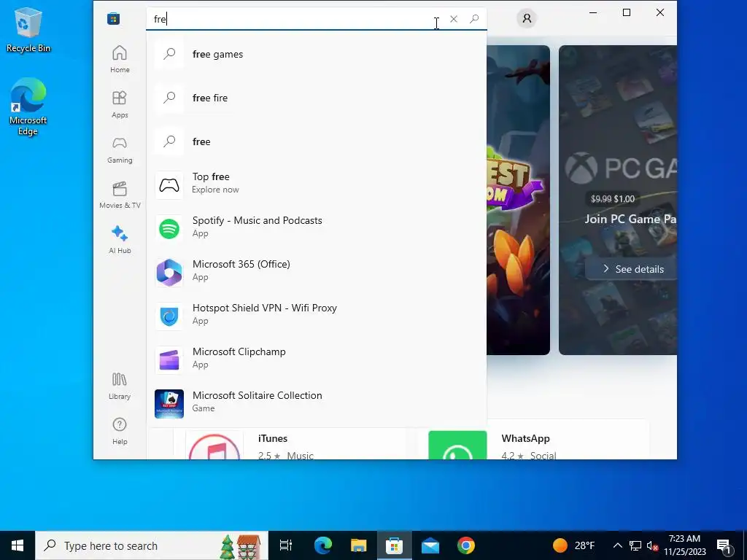Launch Edge from the taskbar
747x560 pixels.
(x=322, y=545)
